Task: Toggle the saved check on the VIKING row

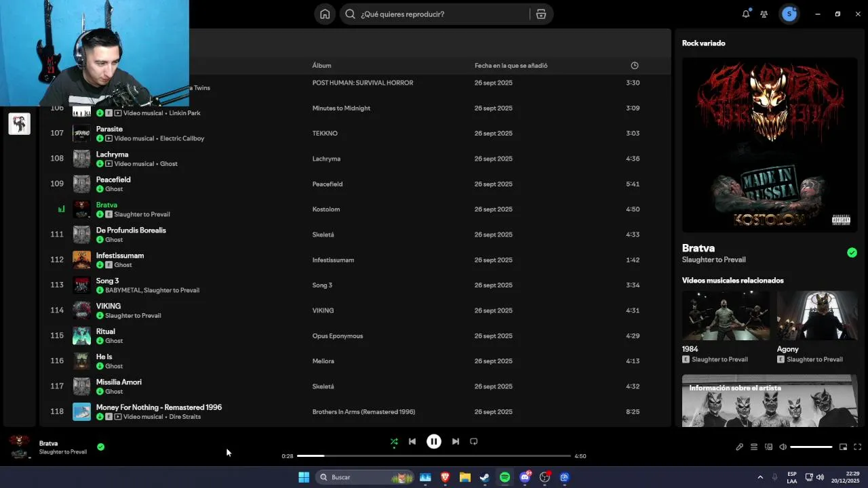Action: 100,315
